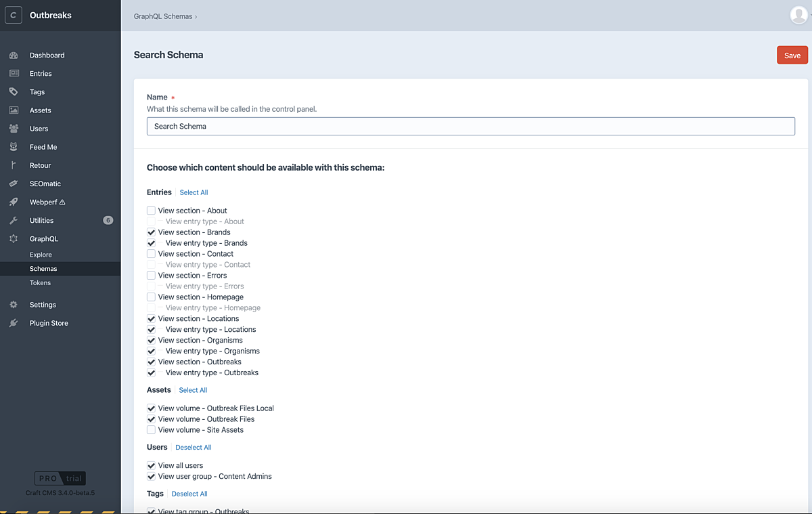812x514 pixels.
Task: Click the Dashboard gauge icon
Action: pos(14,55)
